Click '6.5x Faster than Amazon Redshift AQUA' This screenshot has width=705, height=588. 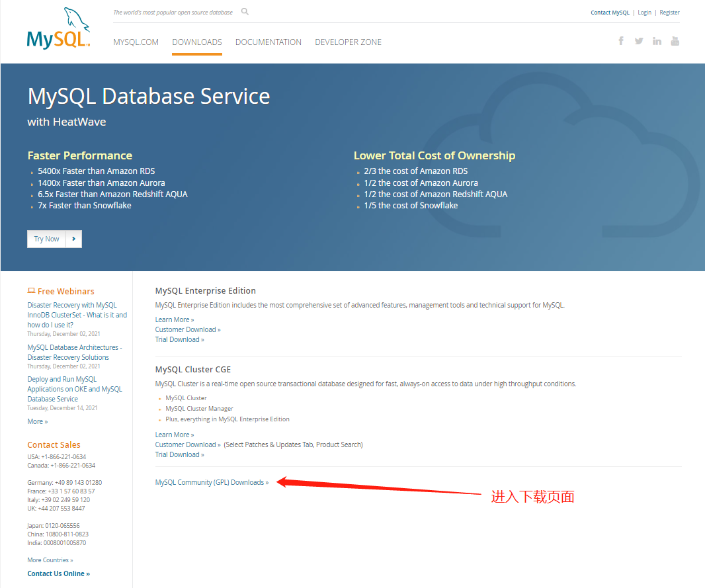(112, 194)
